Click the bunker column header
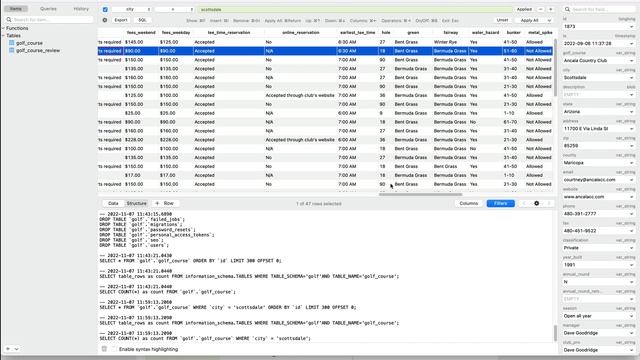This screenshot has height=360, width=640. pyautogui.click(x=513, y=32)
